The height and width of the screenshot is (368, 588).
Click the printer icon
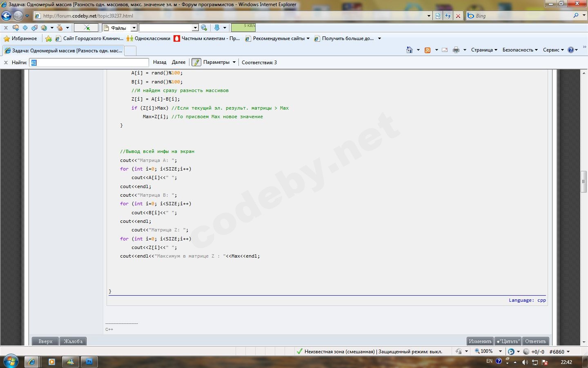click(x=456, y=50)
